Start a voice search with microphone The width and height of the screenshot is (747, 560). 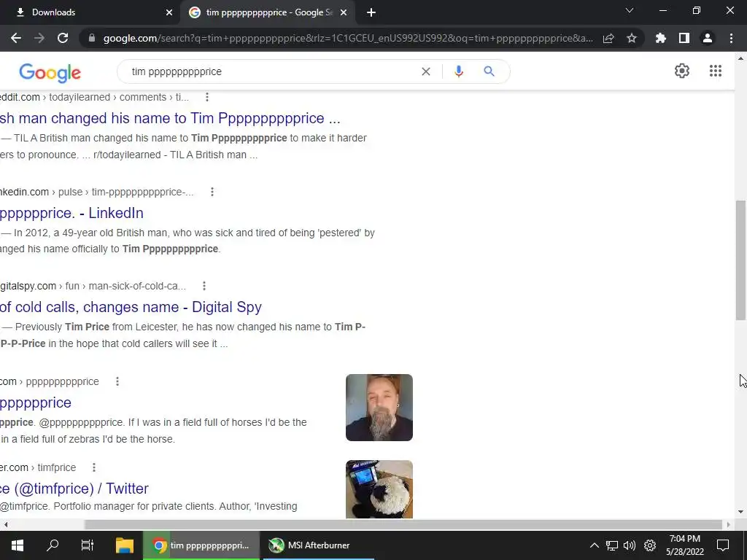(459, 71)
